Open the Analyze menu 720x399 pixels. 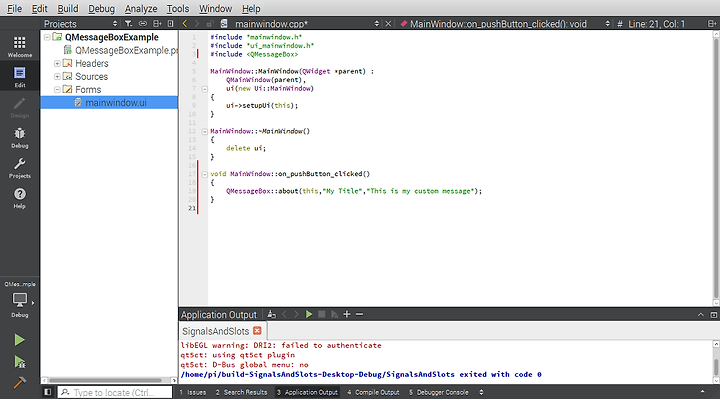141,8
